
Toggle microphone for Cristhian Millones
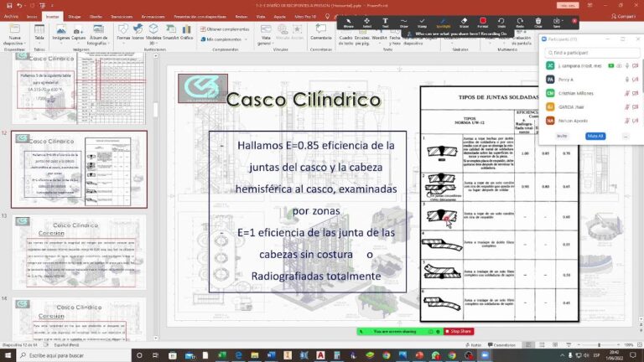627,93
